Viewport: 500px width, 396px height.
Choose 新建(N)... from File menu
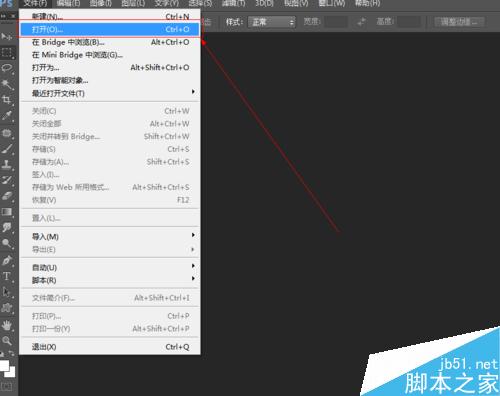tap(110, 16)
